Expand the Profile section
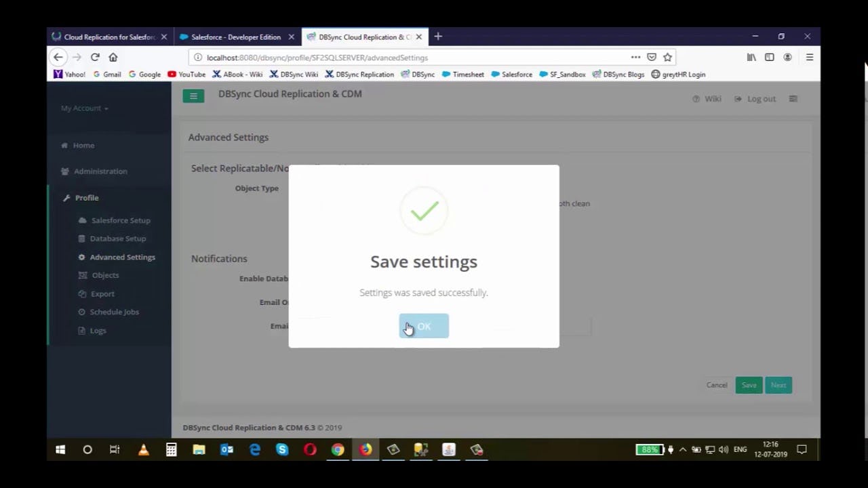The height and width of the screenshot is (488, 868). (87, 197)
